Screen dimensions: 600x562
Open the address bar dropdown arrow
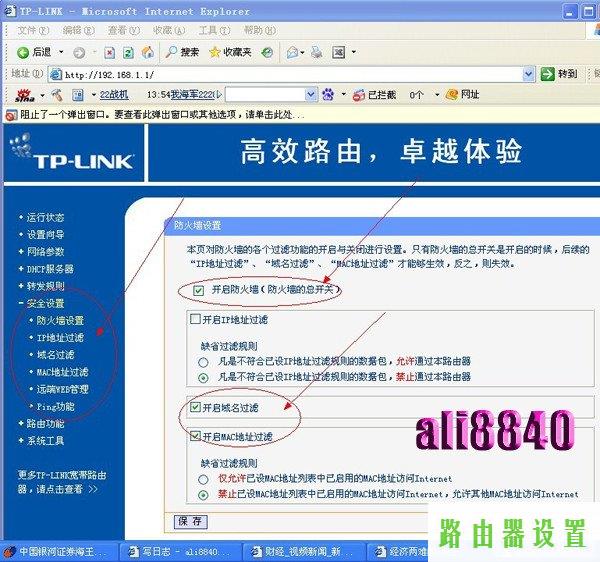coord(528,74)
